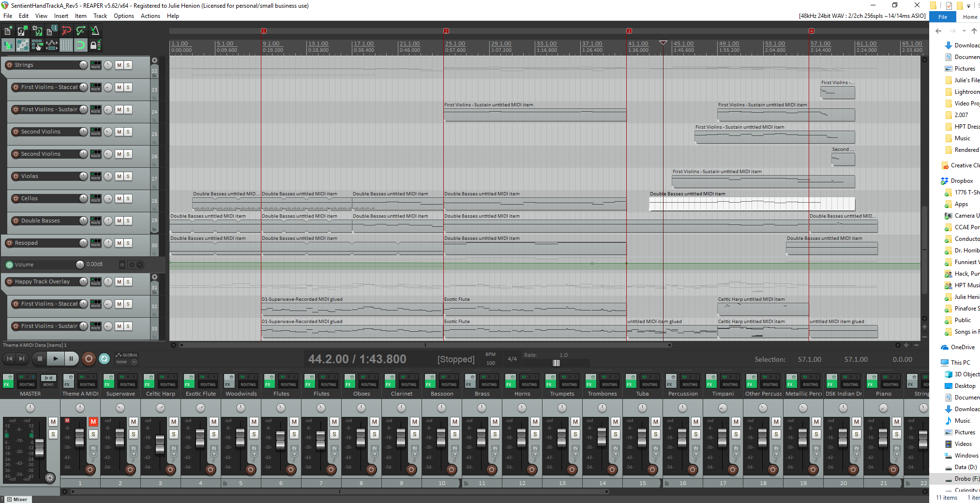Toggle ripple editing toolbar icon
This screenshot has width=980, height=503.
point(37,45)
